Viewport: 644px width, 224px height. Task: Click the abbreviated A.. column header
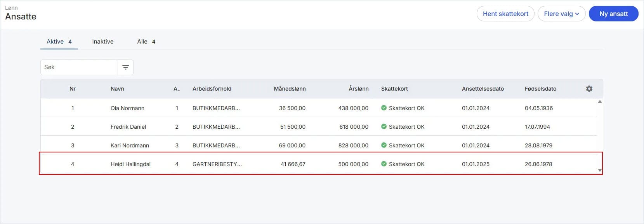(177, 89)
